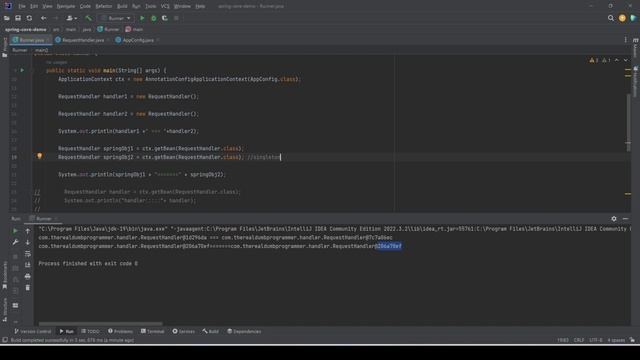Viewport: 640px width, 360px height.
Task: Open the Terminal tool window
Action: coord(153,331)
